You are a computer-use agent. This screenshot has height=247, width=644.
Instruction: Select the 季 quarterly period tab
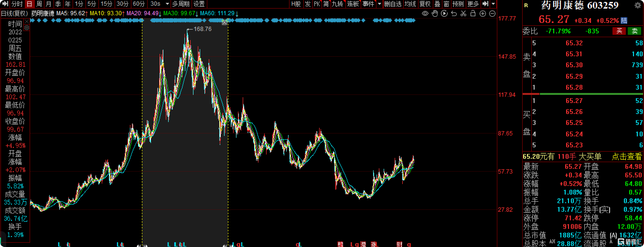tap(58, 4)
